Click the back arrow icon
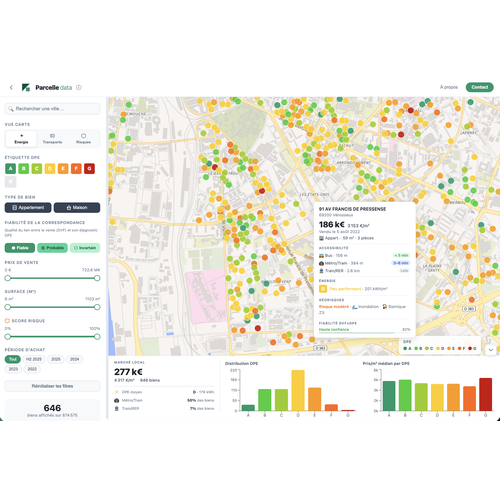Viewport: 500px width, 500px height. point(11,87)
